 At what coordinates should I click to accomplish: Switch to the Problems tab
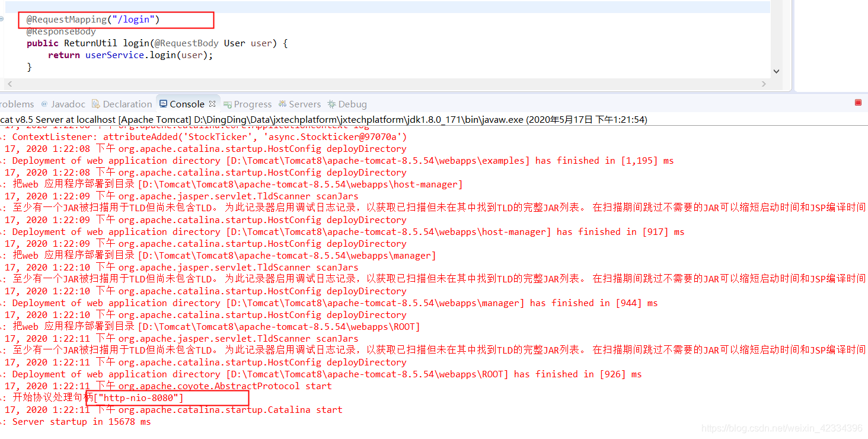point(16,104)
